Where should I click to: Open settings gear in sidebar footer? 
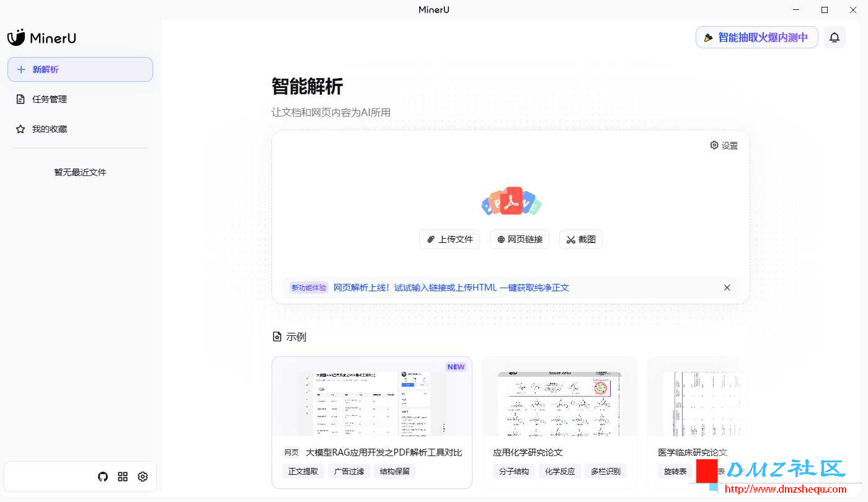143,477
